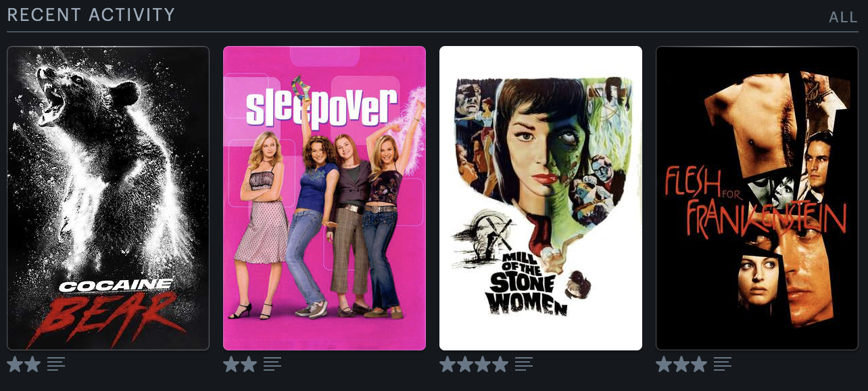The height and width of the screenshot is (391, 868).
Task: Click the fourth star below Mill of the Stone Women
Action: pos(500,365)
